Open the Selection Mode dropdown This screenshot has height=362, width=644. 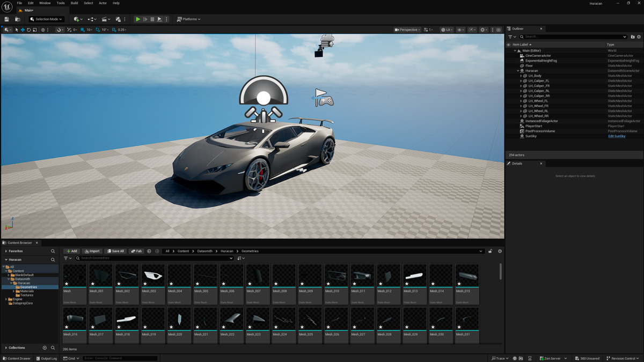(x=46, y=19)
